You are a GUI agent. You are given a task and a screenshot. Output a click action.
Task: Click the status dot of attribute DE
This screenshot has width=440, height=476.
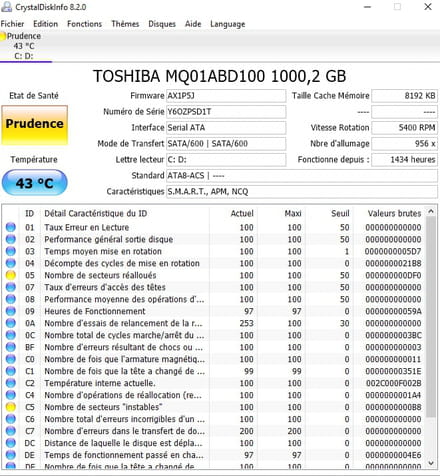pyautogui.click(x=11, y=455)
